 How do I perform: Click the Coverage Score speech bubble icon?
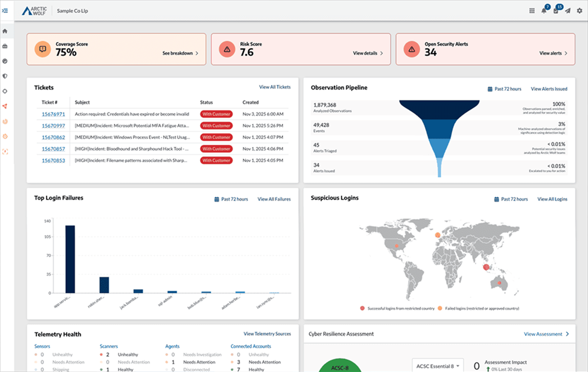(42, 49)
